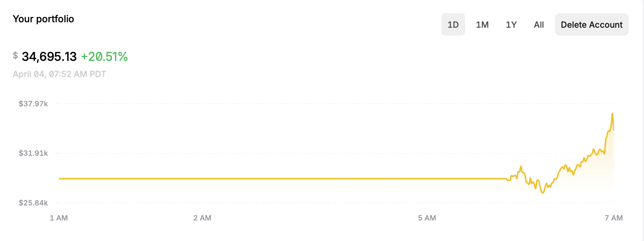
Task: Select the All time range tab
Action: pos(539,24)
